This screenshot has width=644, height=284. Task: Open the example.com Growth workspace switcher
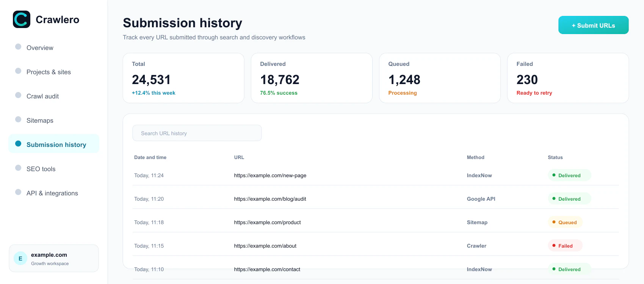(54, 258)
